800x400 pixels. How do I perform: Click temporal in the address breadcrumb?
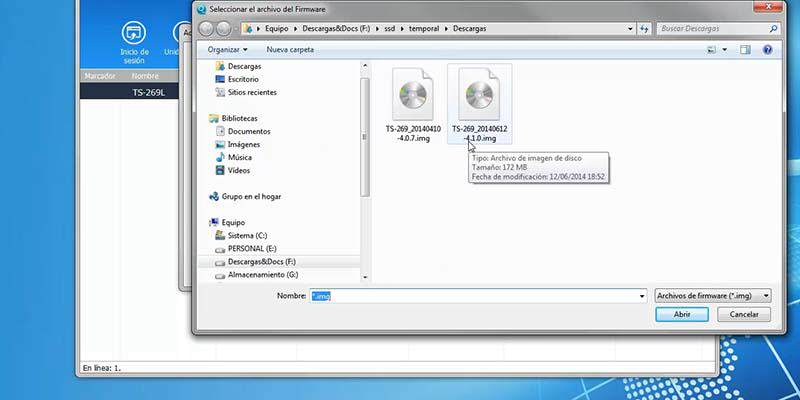pyautogui.click(x=423, y=29)
